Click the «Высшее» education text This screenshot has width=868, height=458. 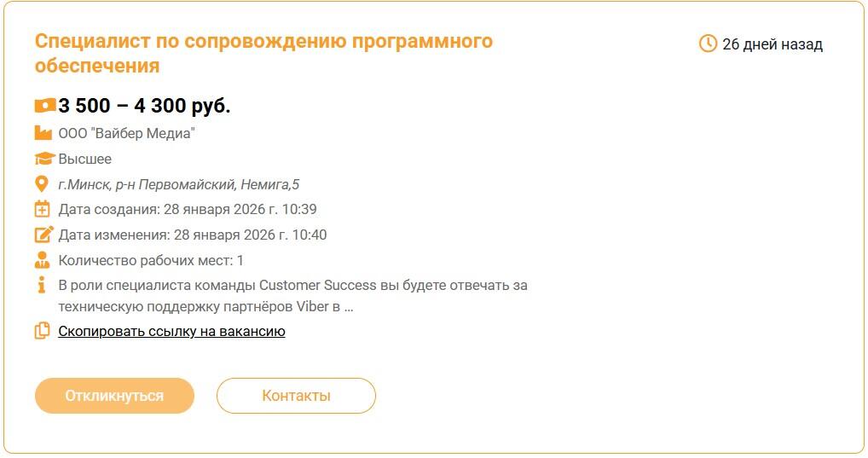(x=84, y=159)
